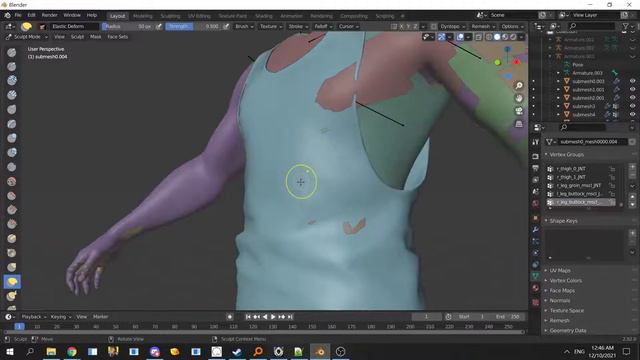This screenshot has height=360, width=640.
Task: Click the viewport zoom magnifier icon
Action: 519,85
